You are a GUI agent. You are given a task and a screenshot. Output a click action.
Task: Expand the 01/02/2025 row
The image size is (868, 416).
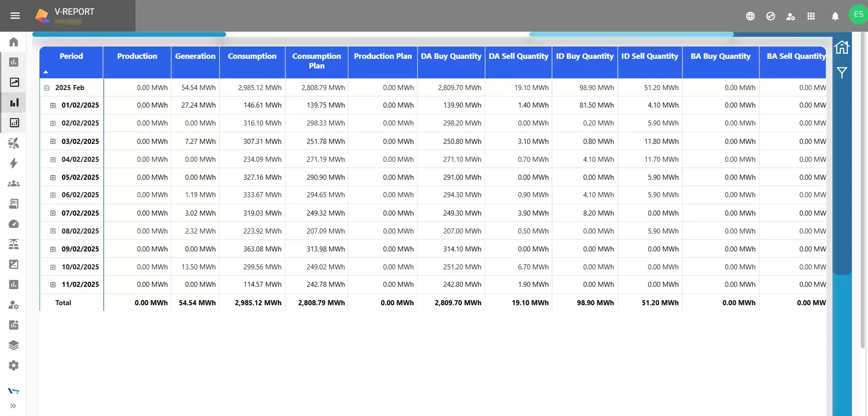pyautogui.click(x=53, y=105)
